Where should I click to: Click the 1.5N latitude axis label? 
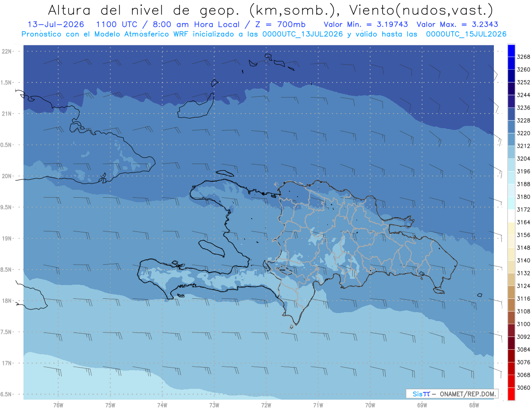(x=7, y=83)
